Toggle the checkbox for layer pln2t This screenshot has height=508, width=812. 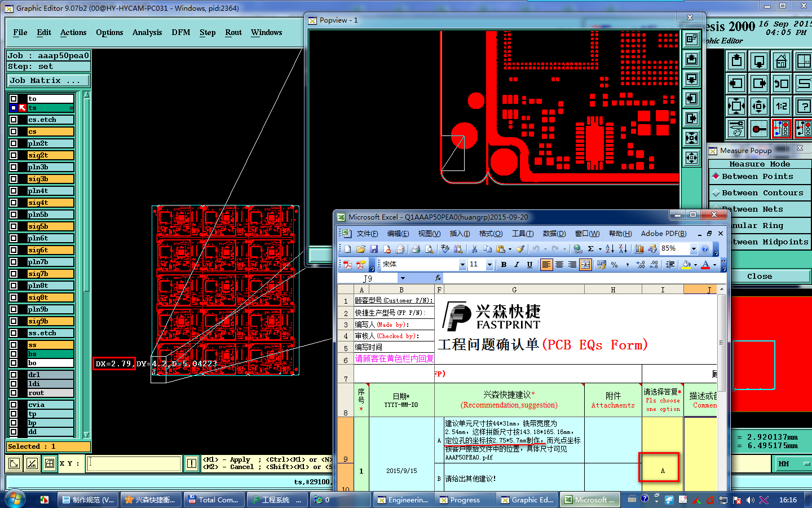coord(14,143)
